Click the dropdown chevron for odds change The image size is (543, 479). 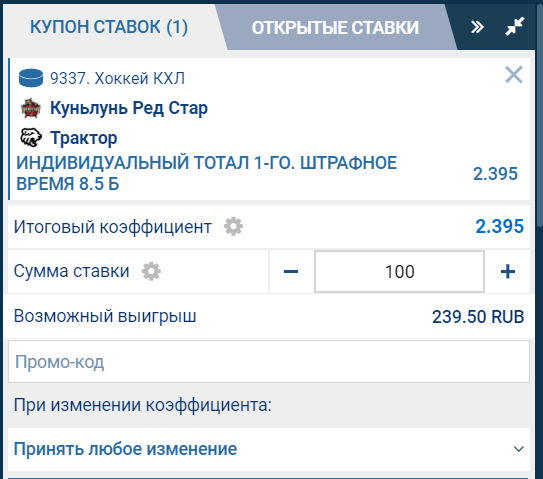tap(518, 449)
